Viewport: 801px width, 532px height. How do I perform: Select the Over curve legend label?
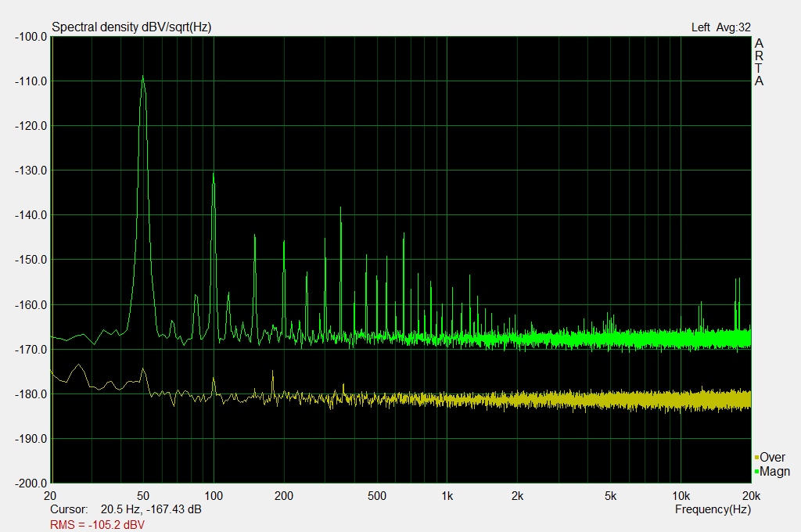tap(772, 458)
